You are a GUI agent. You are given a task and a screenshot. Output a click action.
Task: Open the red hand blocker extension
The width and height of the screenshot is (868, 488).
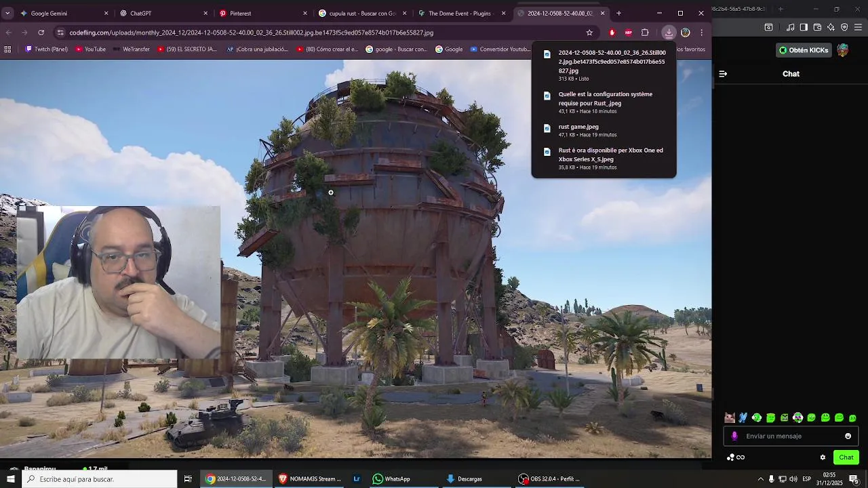point(612,32)
